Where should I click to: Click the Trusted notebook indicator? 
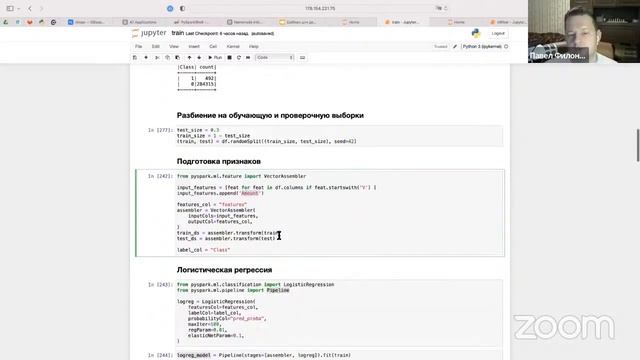(440, 47)
